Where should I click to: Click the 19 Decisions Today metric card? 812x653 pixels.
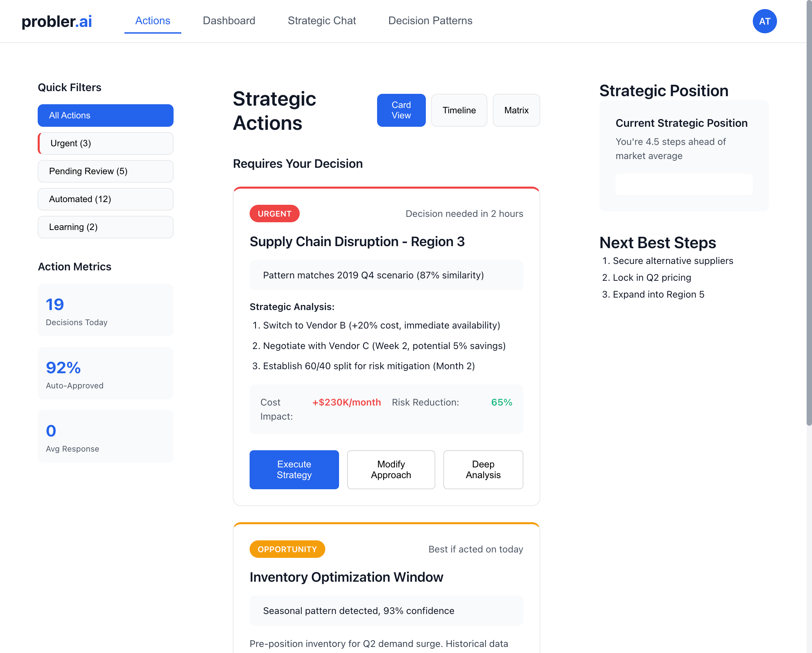[106, 310]
